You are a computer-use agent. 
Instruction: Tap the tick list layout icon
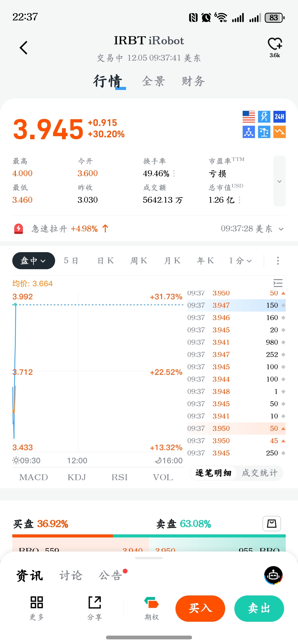[278, 283]
